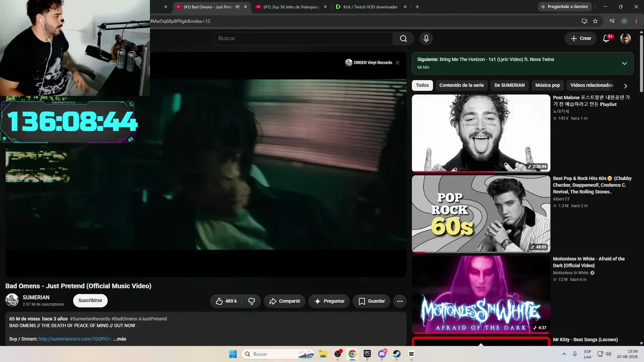Close the Kick / Twitch VOD downloader tab
644x362 pixels.
tap(405, 7)
